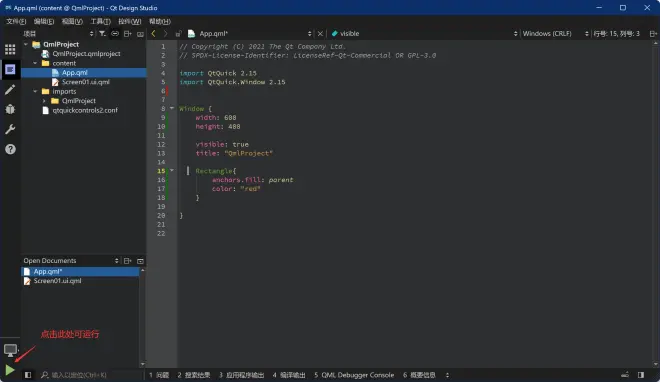Image resolution: width=660 pixels, height=382 pixels.
Task: Switch to the Welcome mode grid icon
Action: tap(10, 49)
